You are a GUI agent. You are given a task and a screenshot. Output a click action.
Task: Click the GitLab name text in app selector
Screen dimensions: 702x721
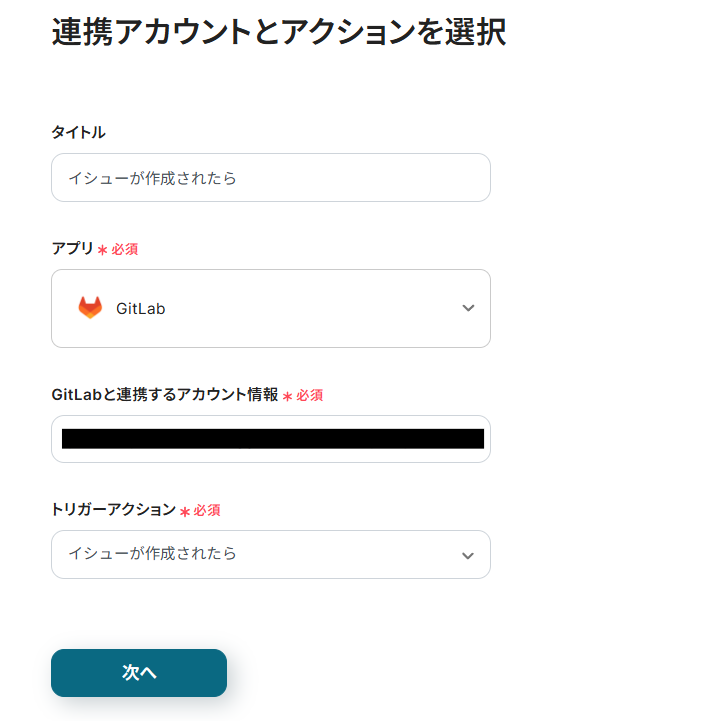(x=141, y=309)
